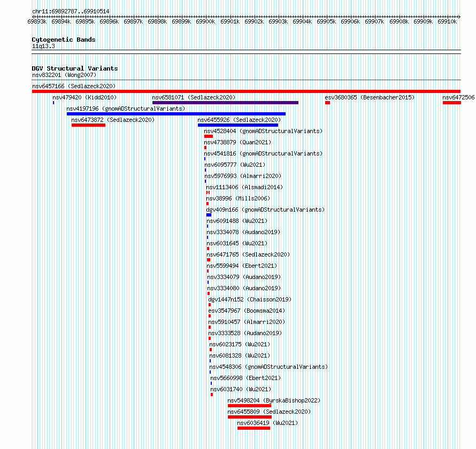This screenshot has width=476, height=449.
Task: Click blue bar under dgv409n166
Action: point(209,215)
